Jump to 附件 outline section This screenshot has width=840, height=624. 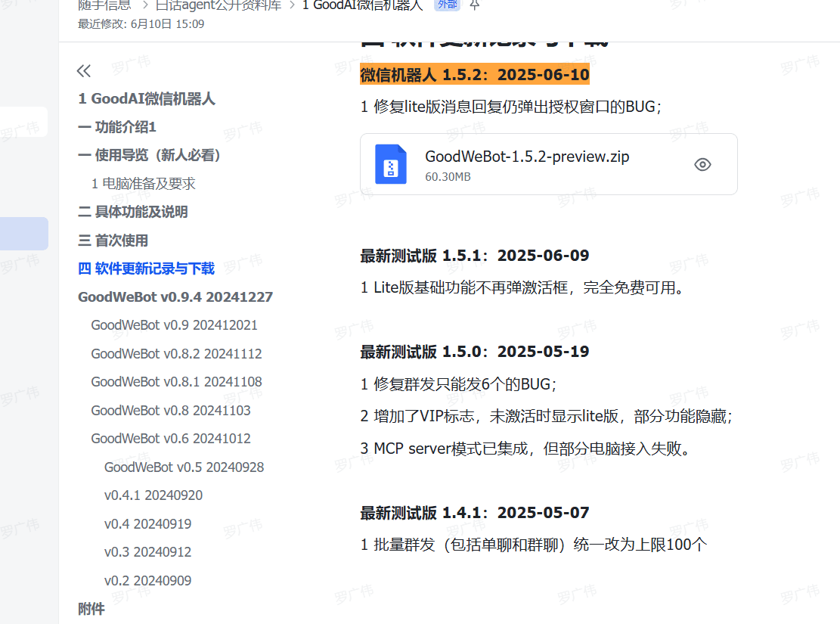tap(91, 609)
